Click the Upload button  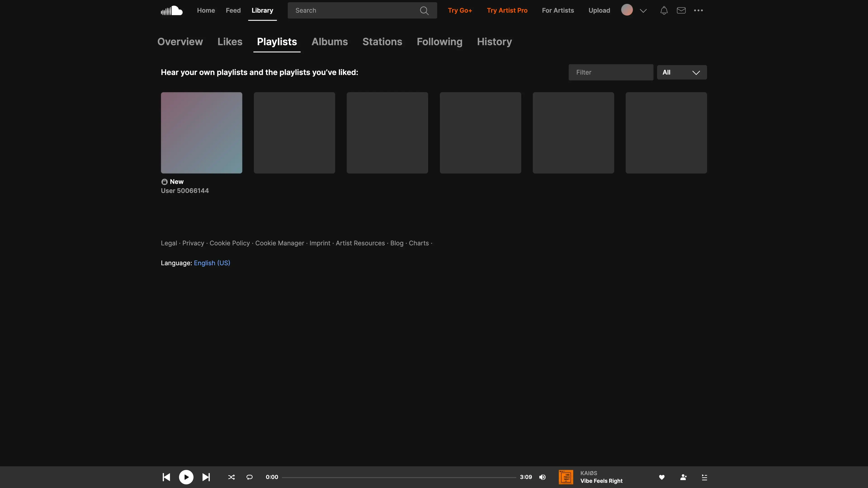point(599,10)
